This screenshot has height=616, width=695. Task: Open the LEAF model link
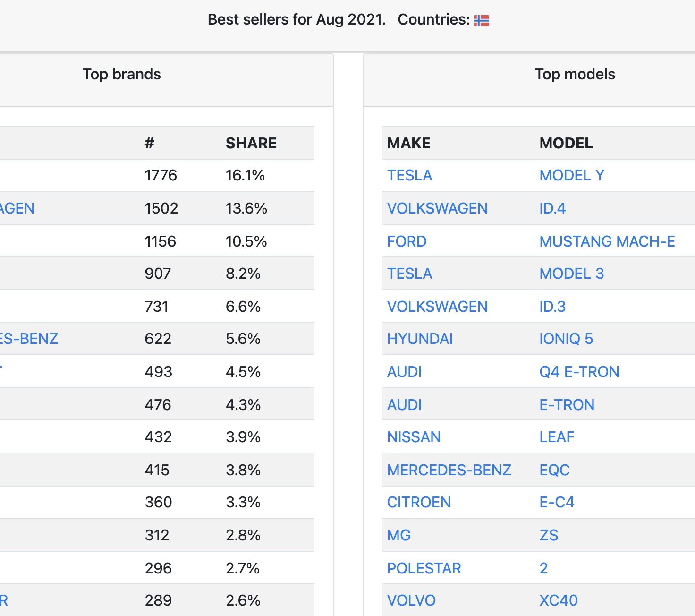pos(557,437)
